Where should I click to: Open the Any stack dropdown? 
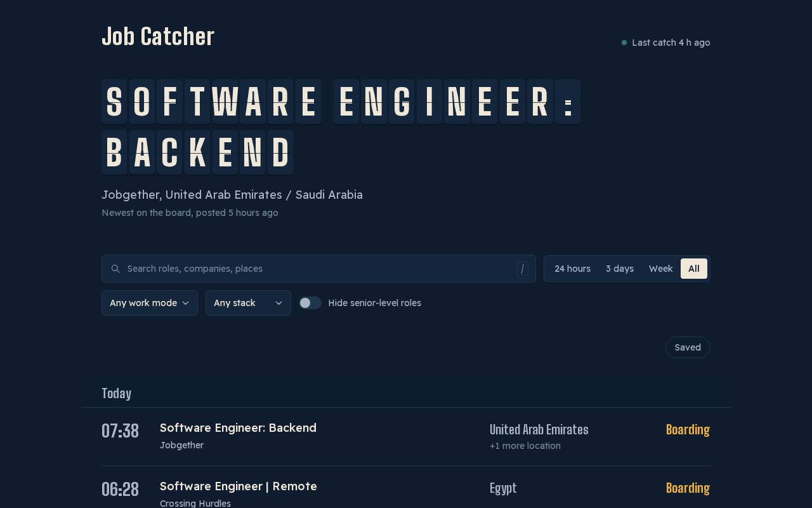point(248,303)
